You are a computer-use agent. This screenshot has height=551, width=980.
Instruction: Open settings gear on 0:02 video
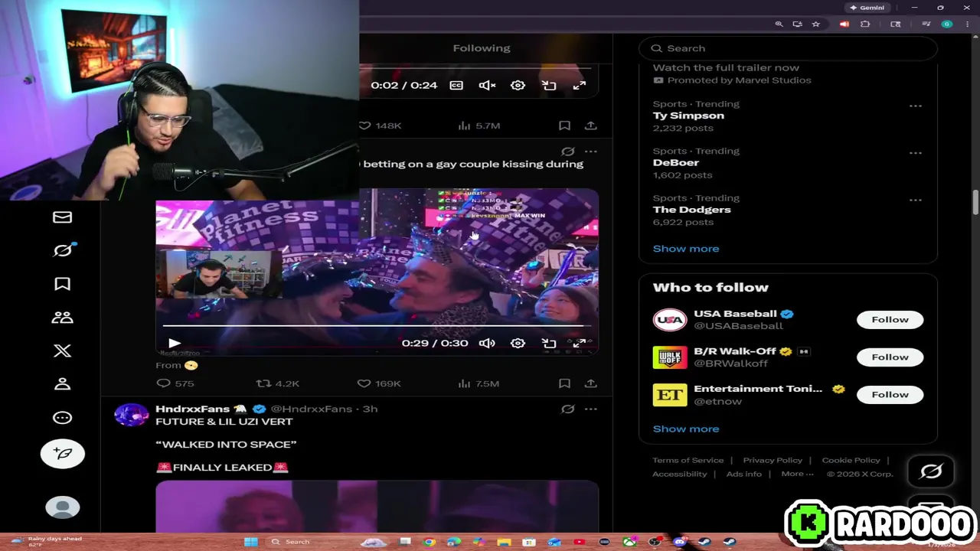click(x=518, y=85)
